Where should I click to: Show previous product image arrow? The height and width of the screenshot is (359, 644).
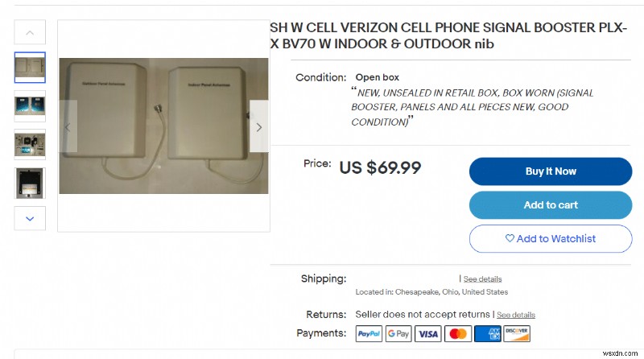(68, 126)
